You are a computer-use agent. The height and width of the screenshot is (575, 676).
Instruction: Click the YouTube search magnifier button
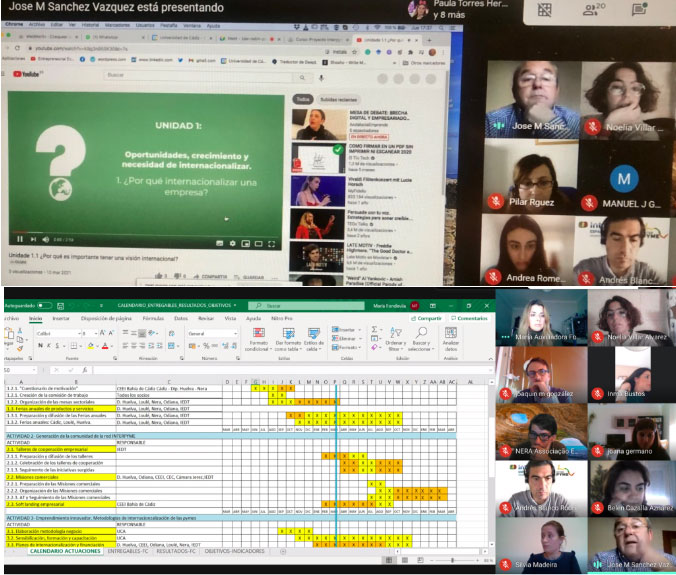[302, 78]
